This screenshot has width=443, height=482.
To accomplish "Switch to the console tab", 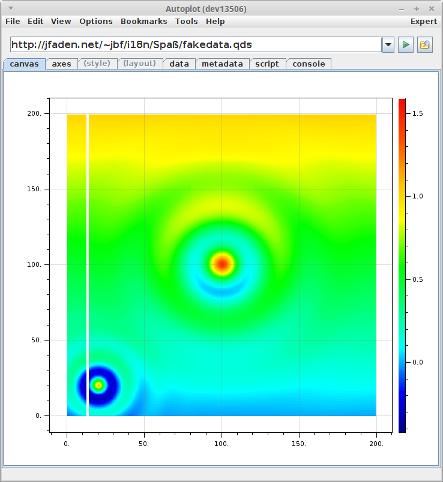I will 309,64.
